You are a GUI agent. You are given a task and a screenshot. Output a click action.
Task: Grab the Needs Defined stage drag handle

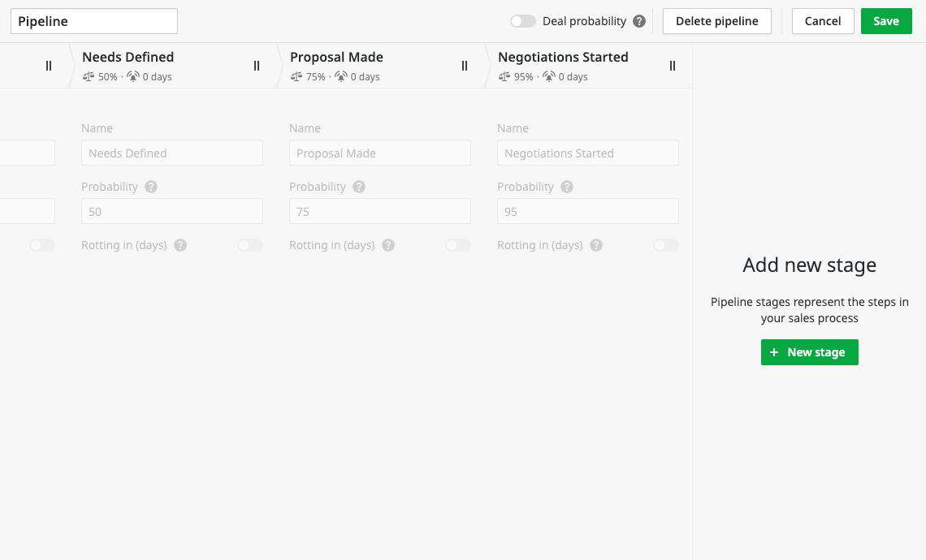257,66
